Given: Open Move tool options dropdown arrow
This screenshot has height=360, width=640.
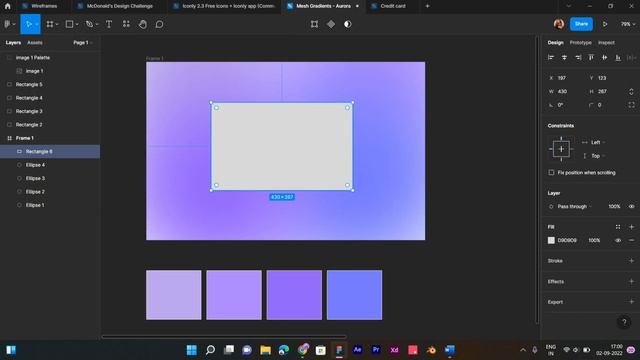Looking at the screenshot, I should tap(36, 24).
